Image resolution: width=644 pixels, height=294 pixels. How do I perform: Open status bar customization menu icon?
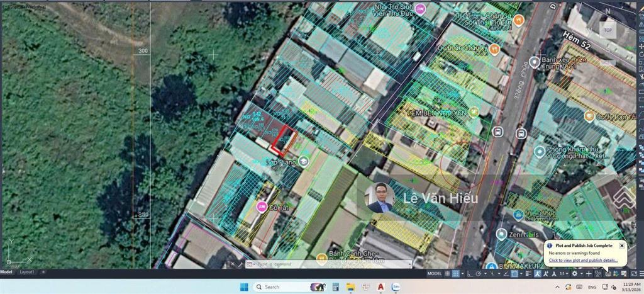tap(641, 273)
